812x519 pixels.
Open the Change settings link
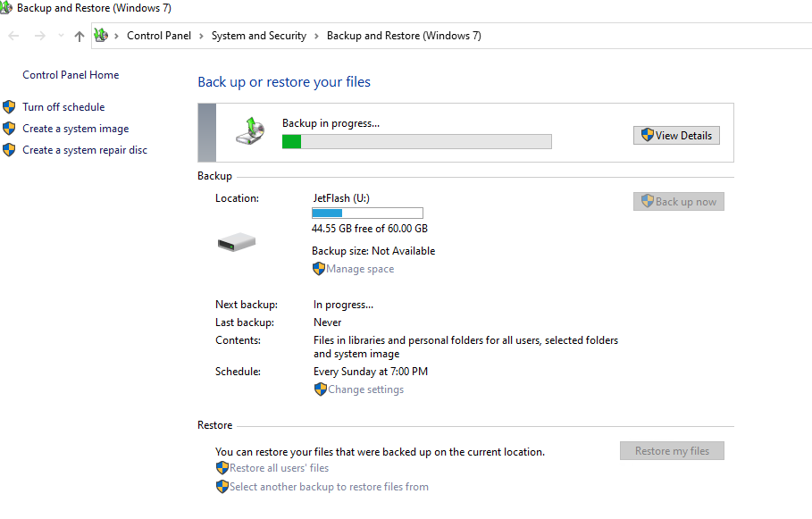point(366,389)
